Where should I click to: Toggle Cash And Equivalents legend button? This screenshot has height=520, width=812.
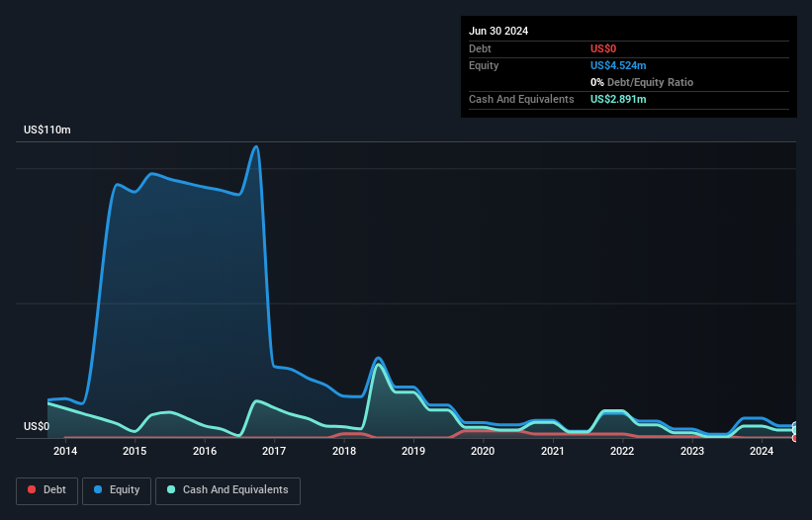[227, 490]
